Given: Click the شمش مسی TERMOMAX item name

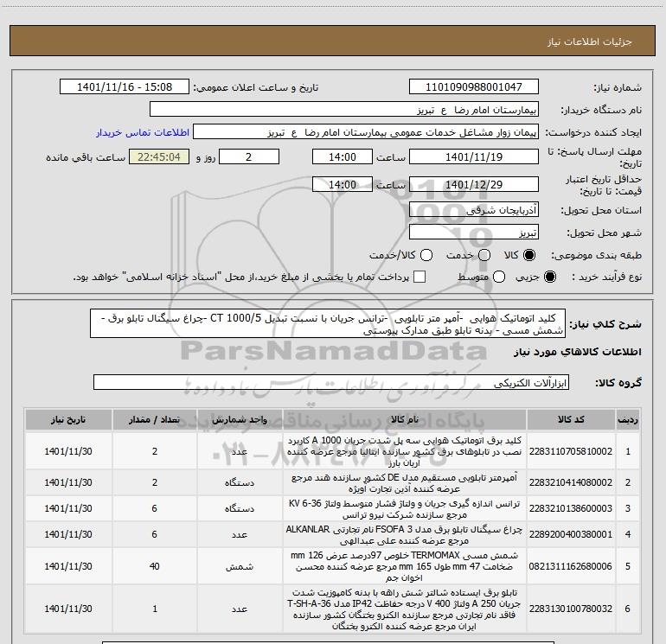Looking at the screenshot, I should 405,566.
